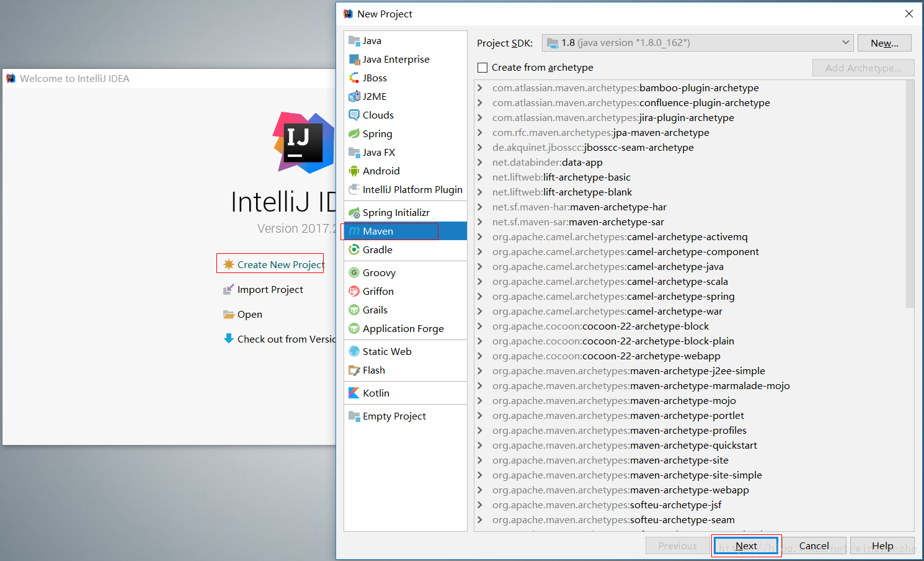Click the Spring Initializr icon
The image size is (924, 561).
(354, 213)
